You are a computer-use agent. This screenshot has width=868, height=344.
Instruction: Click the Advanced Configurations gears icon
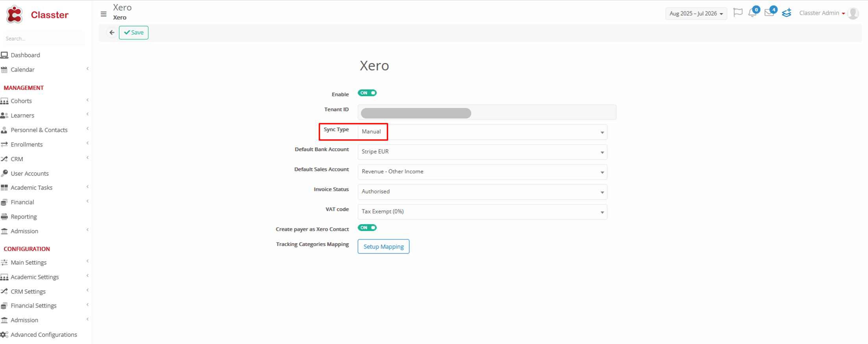tap(4, 335)
